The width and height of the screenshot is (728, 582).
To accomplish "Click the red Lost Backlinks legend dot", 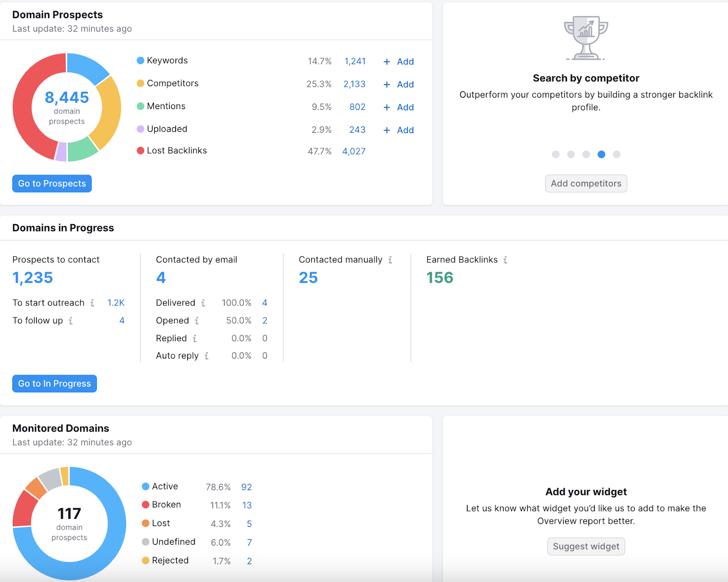I will (x=140, y=150).
